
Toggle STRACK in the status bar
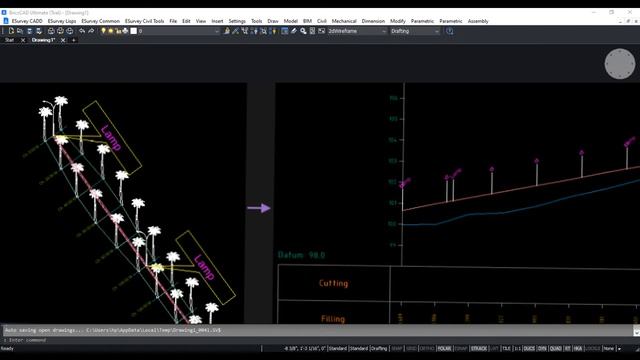(479, 349)
